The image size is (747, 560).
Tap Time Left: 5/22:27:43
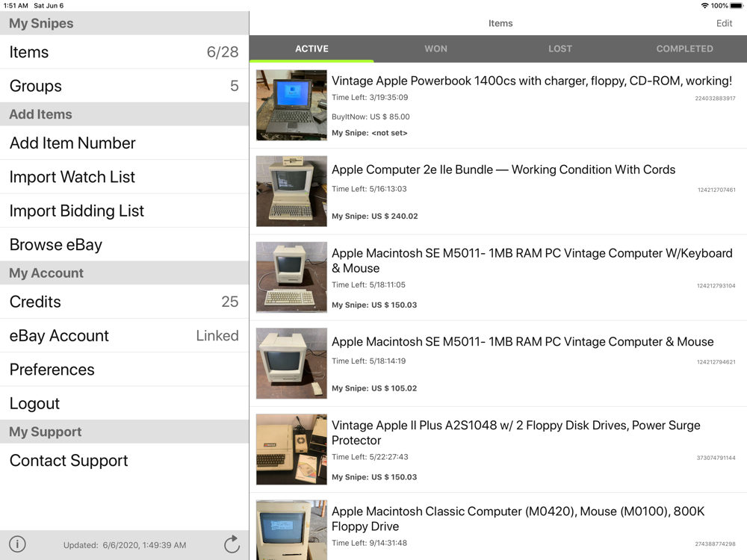click(x=370, y=457)
